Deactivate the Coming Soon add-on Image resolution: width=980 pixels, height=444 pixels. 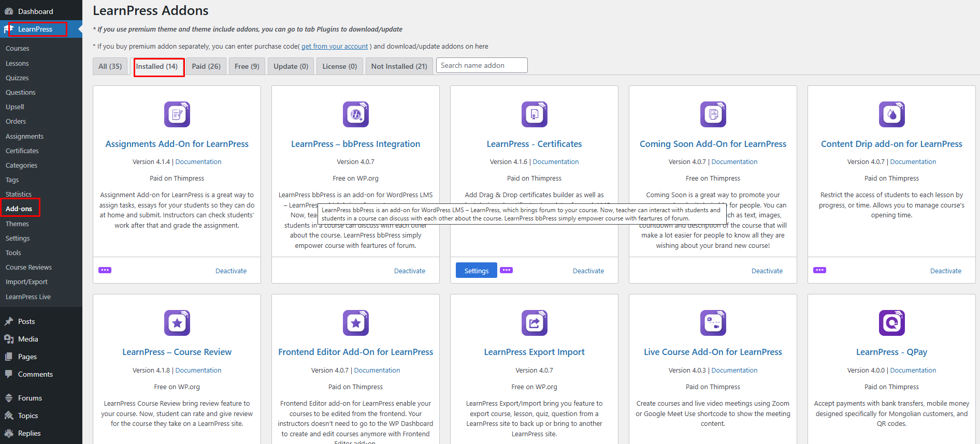[767, 271]
